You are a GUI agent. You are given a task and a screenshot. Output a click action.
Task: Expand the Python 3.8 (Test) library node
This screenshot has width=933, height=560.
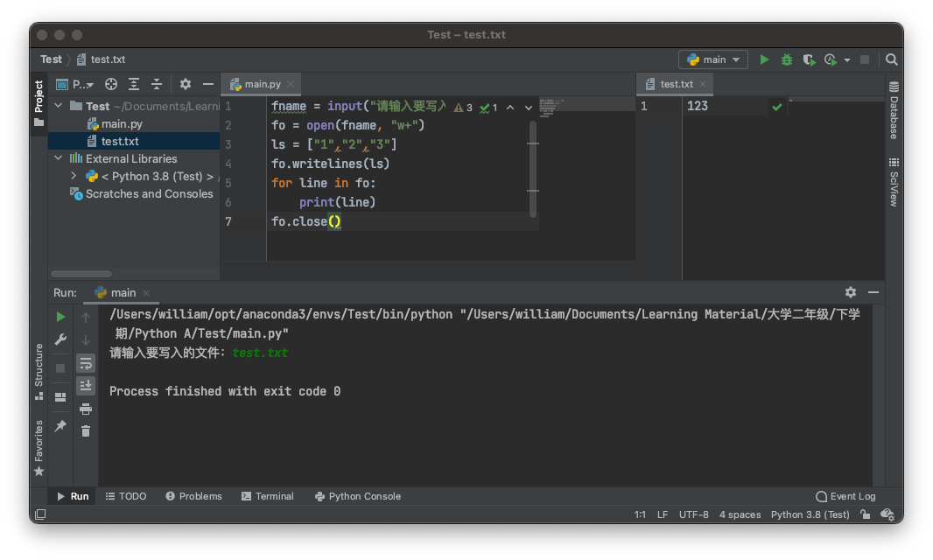[x=74, y=176]
